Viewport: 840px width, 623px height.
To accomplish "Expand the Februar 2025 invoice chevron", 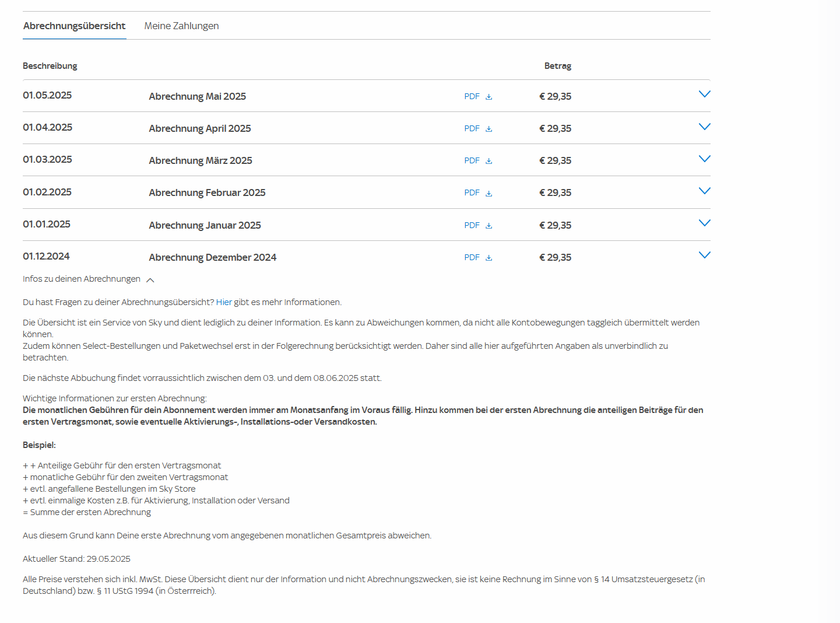I will (704, 191).
